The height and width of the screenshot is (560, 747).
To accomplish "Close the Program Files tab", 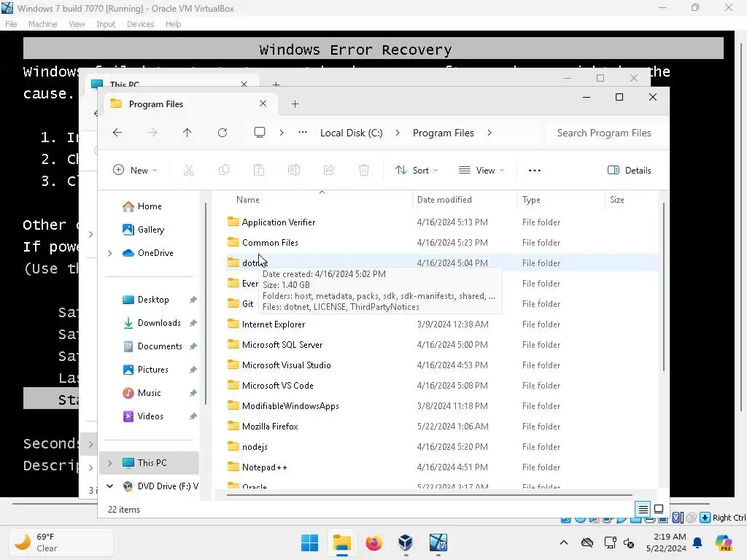I will (x=263, y=104).
